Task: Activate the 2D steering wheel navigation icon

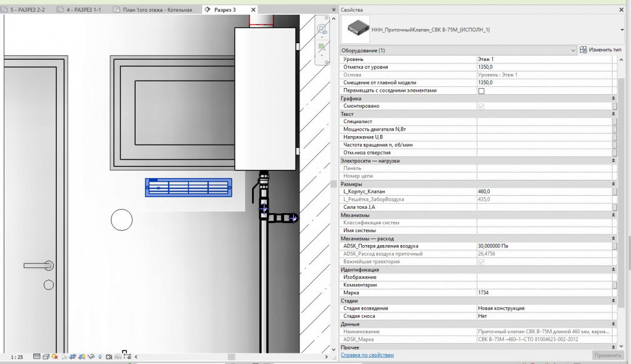Action: [322, 28]
